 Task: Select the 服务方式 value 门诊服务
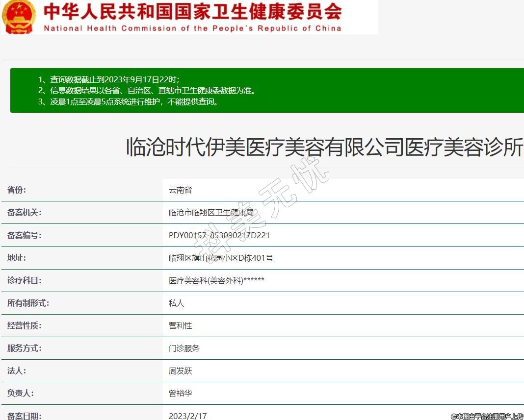tap(184, 348)
